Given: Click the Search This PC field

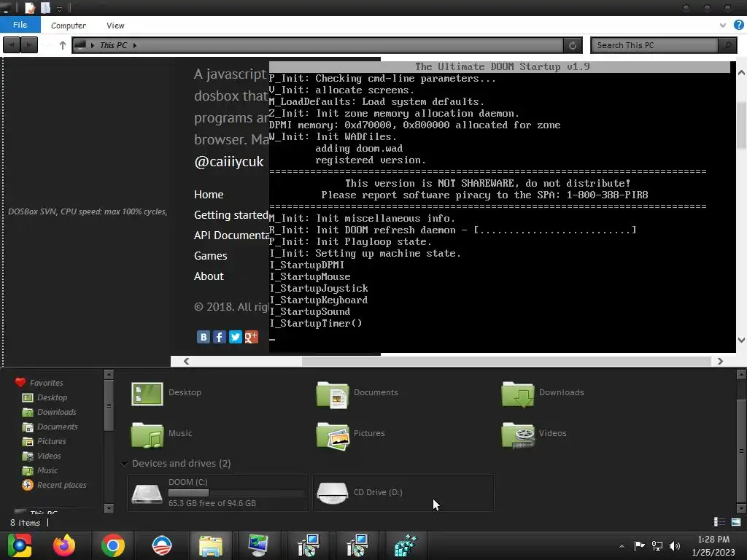Looking at the screenshot, I should pos(655,45).
